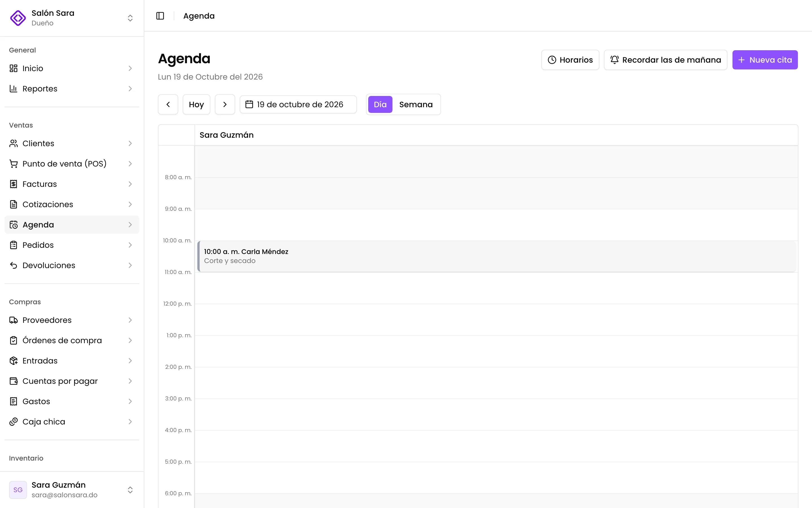Select the Día view
This screenshot has width=812, height=508.
(380, 104)
